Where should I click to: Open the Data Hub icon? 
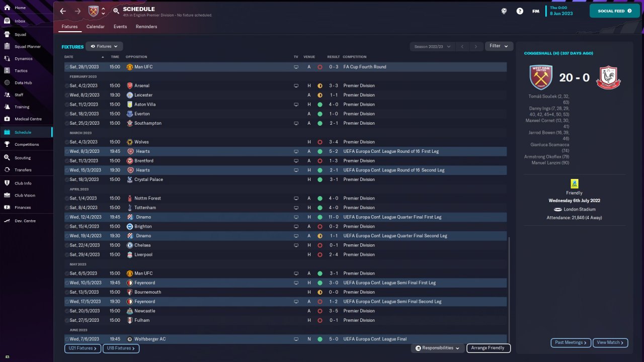click(7, 83)
